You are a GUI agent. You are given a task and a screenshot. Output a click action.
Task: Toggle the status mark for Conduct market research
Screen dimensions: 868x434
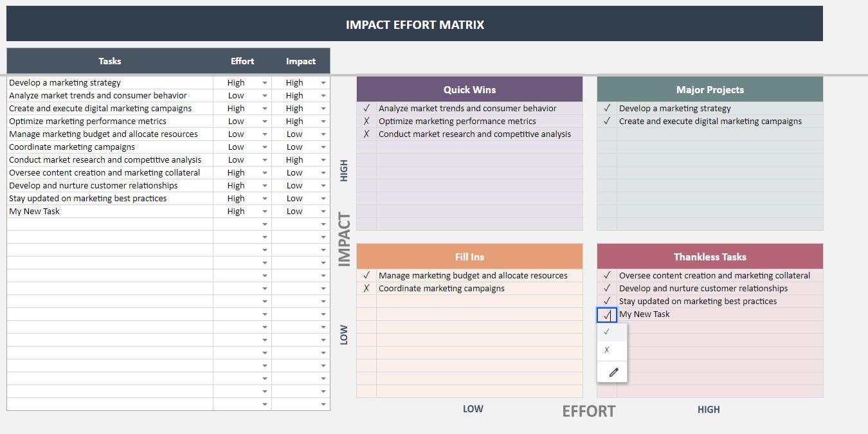[x=366, y=134]
